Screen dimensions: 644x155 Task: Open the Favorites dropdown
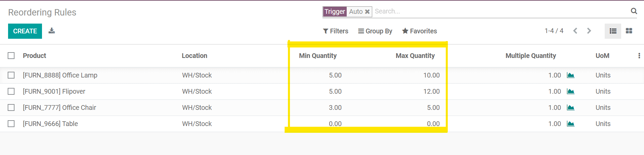click(419, 31)
